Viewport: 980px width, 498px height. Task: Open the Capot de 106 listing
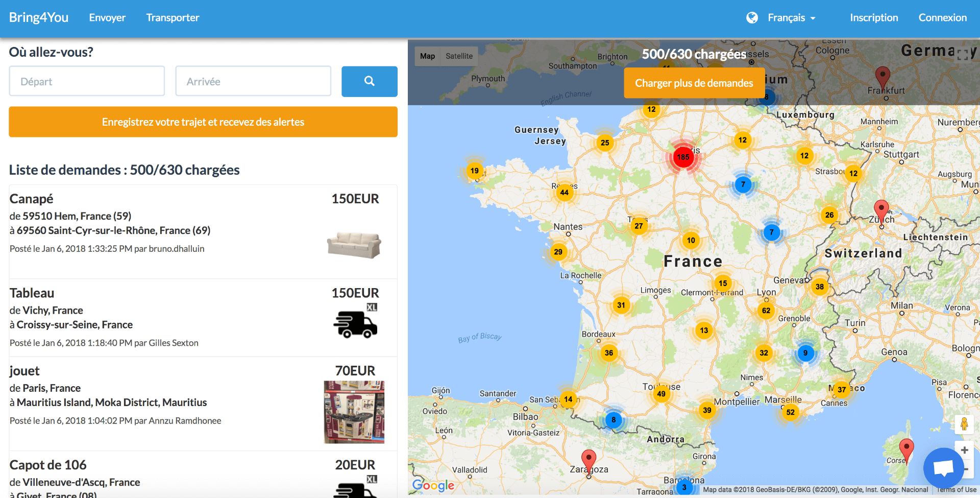[48, 465]
